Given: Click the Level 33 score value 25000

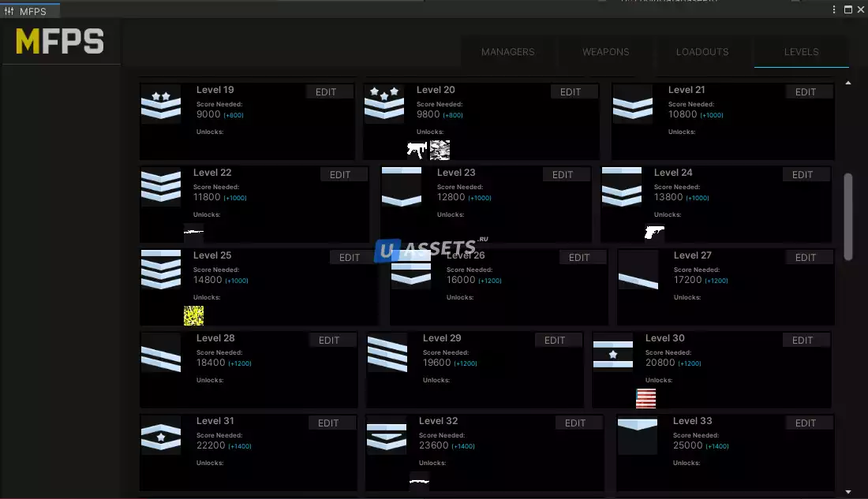Looking at the screenshot, I should [x=687, y=445].
